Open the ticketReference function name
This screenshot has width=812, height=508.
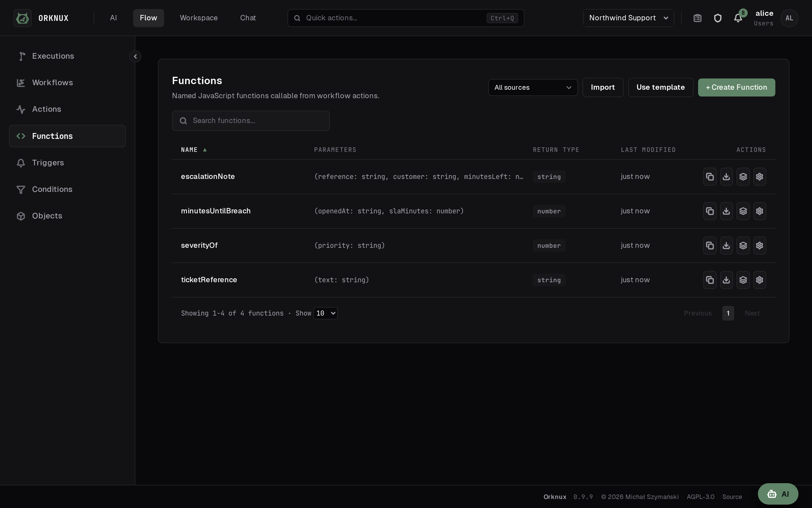tap(209, 280)
